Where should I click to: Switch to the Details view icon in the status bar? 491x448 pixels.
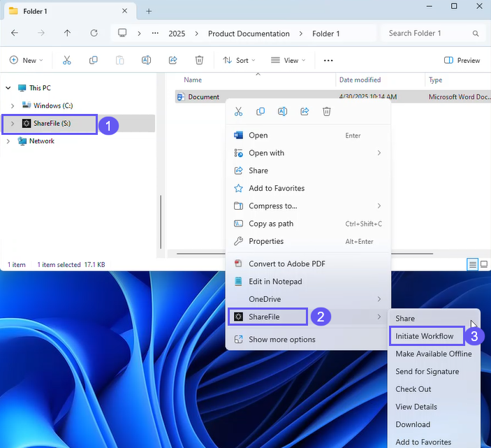click(x=473, y=264)
